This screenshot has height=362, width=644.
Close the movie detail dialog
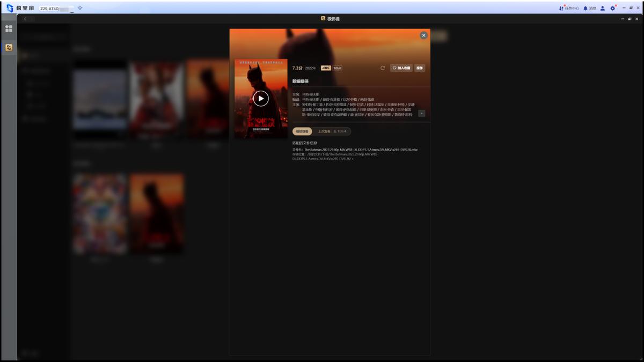[423, 35]
